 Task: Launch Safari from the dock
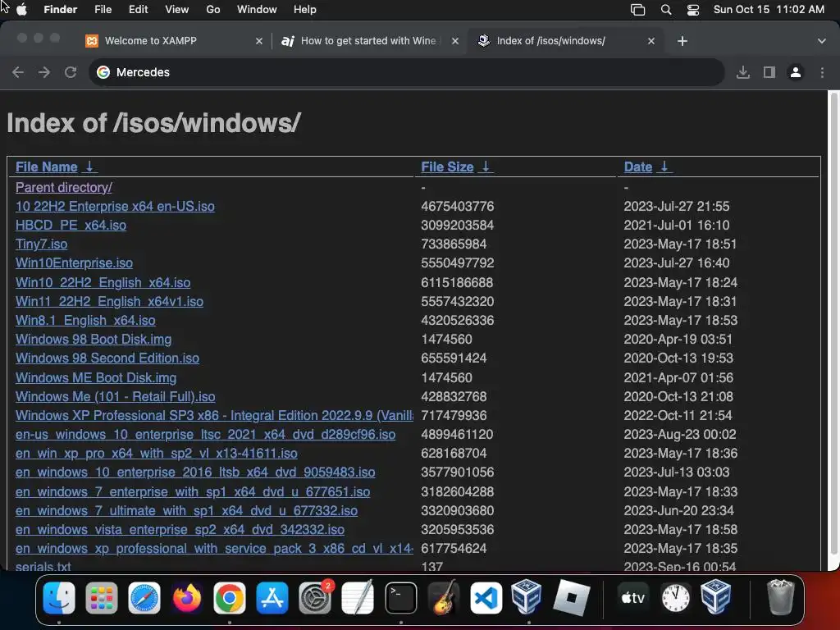tap(144, 597)
